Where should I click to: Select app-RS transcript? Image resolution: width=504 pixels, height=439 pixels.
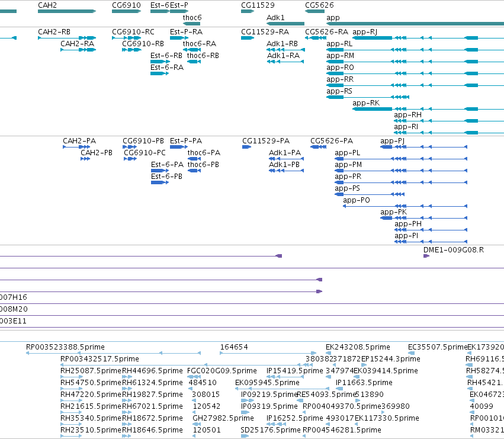(x=368, y=97)
